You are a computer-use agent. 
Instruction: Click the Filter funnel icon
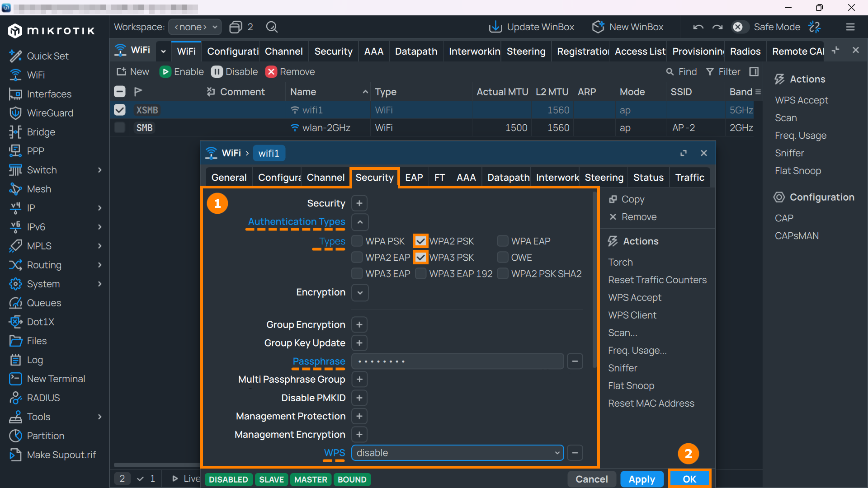710,72
